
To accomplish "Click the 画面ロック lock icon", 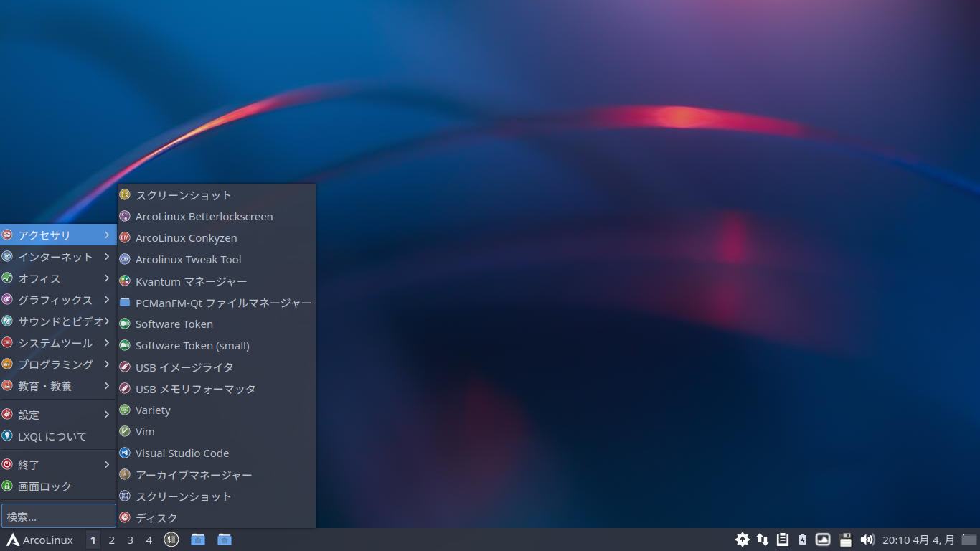I will coord(7,486).
